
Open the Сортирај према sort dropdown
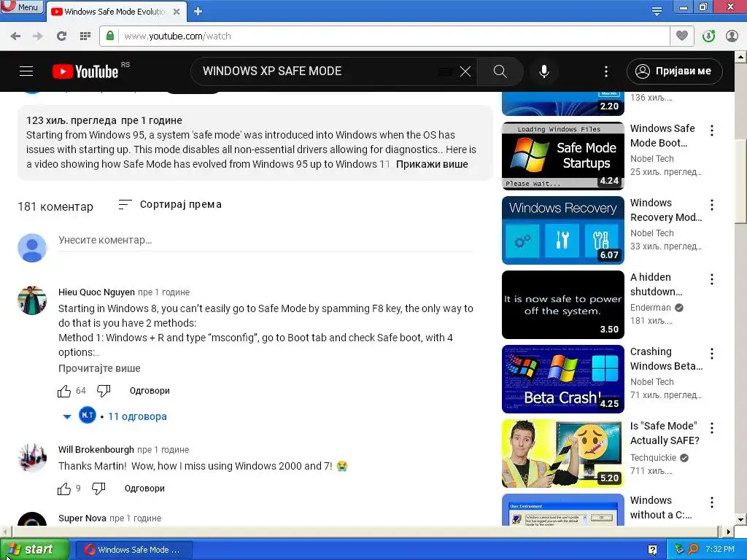coord(170,205)
